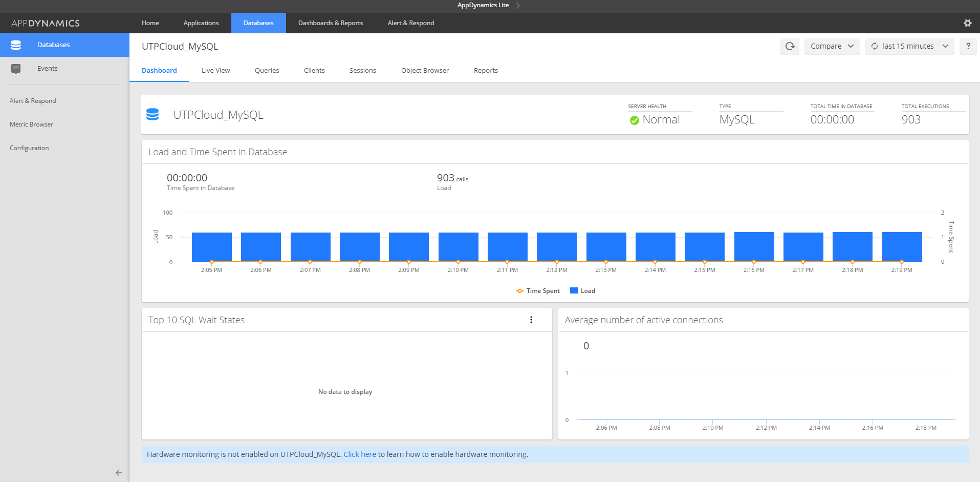The image size is (980, 482).
Task: Click the Total Time in Database 00:00:00 value
Action: coord(832,120)
